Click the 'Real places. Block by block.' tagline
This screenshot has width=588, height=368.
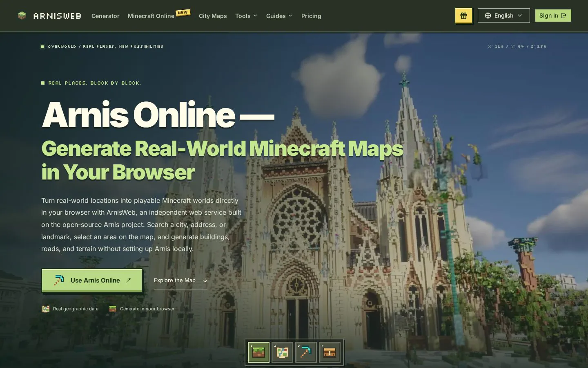click(x=95, y=83)
